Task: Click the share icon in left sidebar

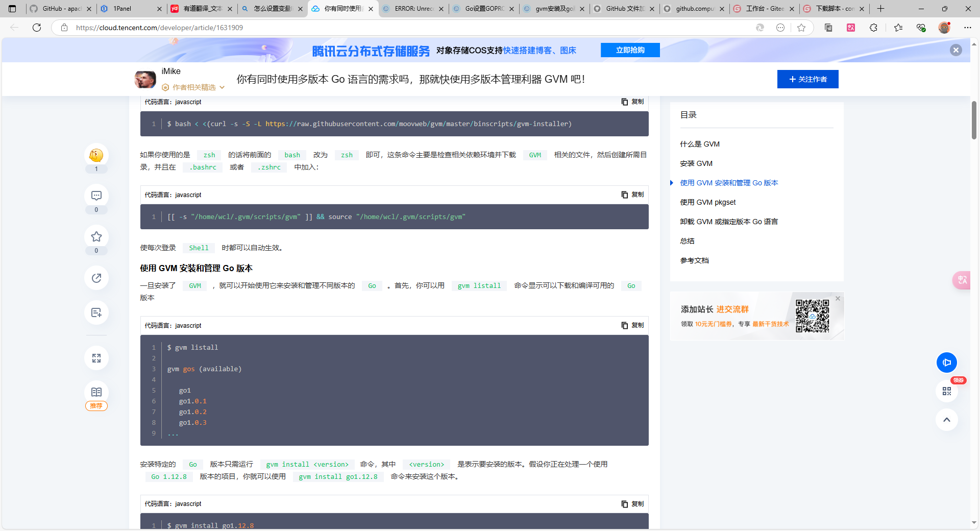Action: coord(96,278)
